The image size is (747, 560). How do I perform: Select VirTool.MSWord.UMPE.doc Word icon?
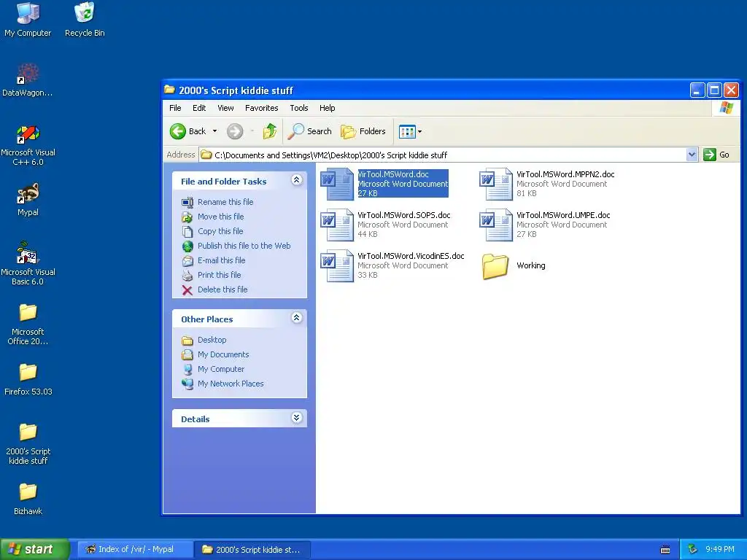coord(496,225)
